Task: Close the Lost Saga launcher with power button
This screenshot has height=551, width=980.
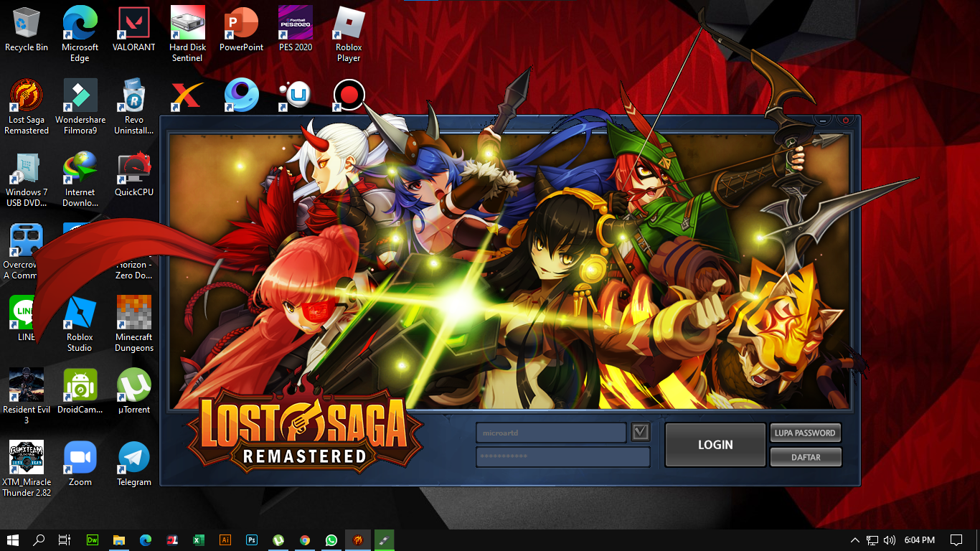Action: coord(845,121)
